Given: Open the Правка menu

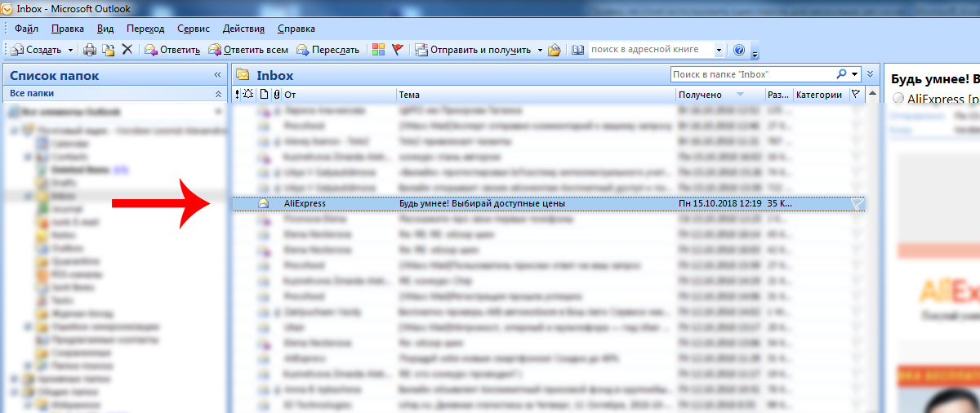Looking at the screenshot, I should pyautogui.click(x=67, y=29).
